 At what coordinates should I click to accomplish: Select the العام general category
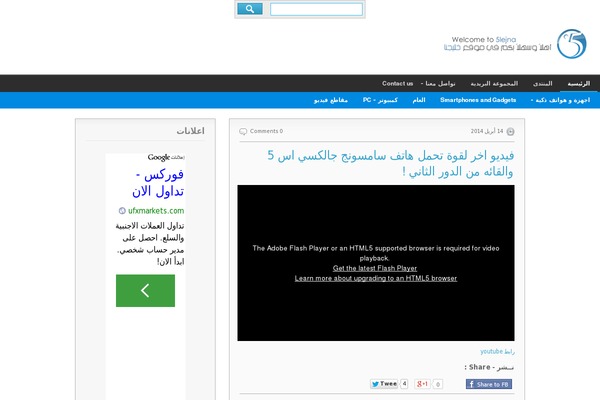(419, 100)
